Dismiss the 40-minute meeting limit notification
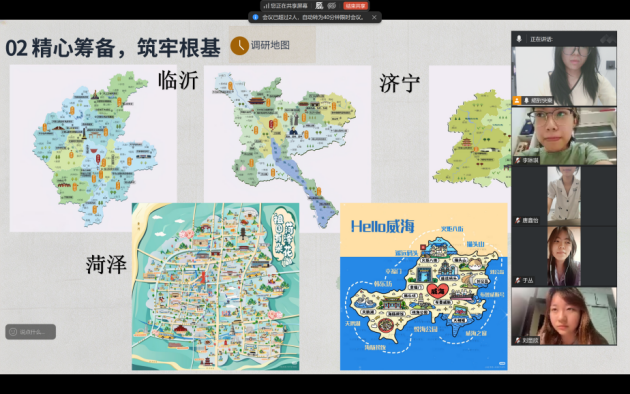The image size is (630, 394). pyautogui.click(x=374, y=17)
